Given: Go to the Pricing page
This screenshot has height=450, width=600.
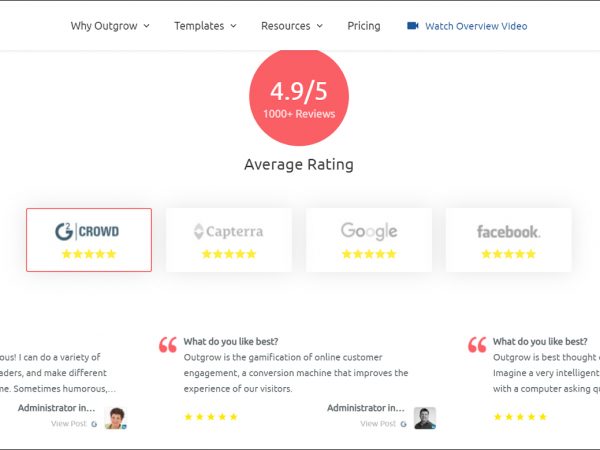Looking at the screenshot, I should pyautogui.click(x=364, y=26).
